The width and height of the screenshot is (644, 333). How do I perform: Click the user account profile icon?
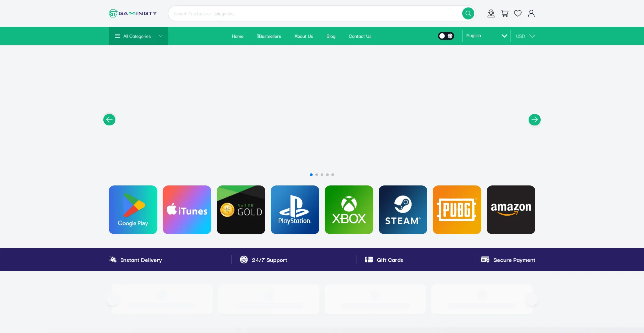531,13
